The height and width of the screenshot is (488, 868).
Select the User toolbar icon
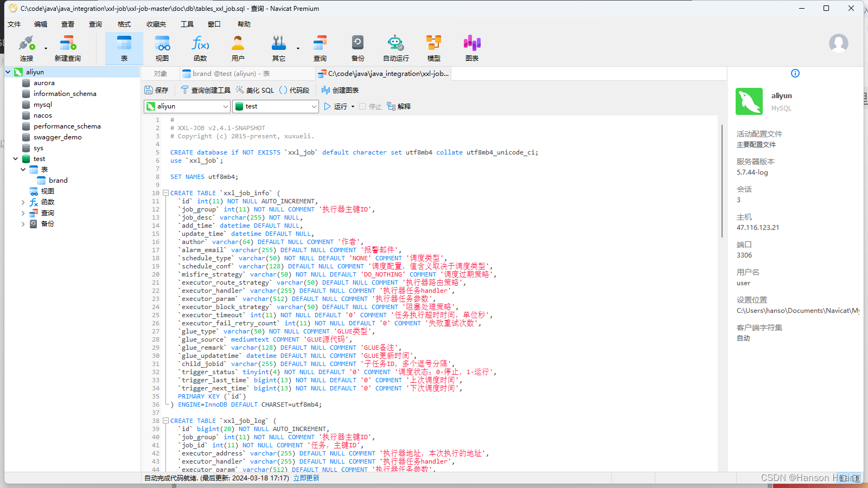pyautogui.click(x=238, y=48)
